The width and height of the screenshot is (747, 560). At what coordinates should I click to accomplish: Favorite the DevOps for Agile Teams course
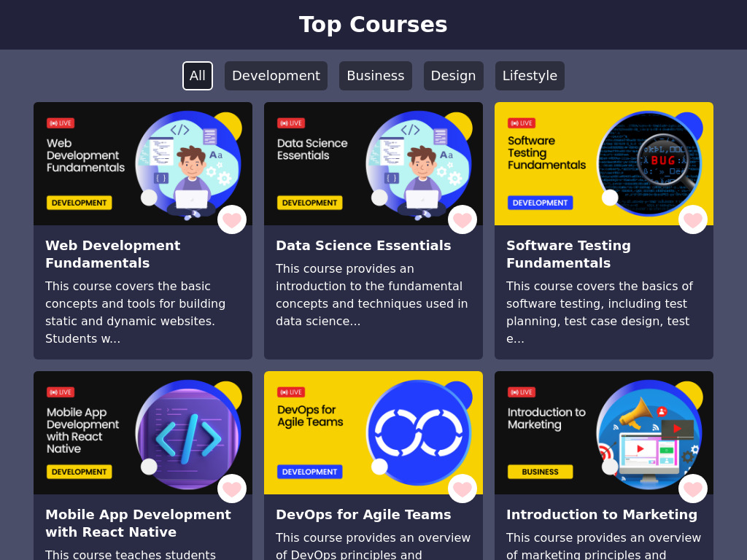coord(462,489)
